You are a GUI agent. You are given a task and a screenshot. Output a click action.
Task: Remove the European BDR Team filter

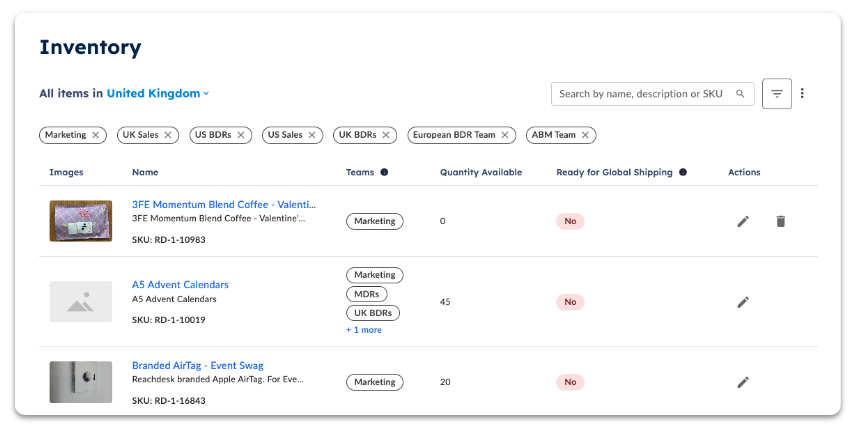[x=505, y=135]
